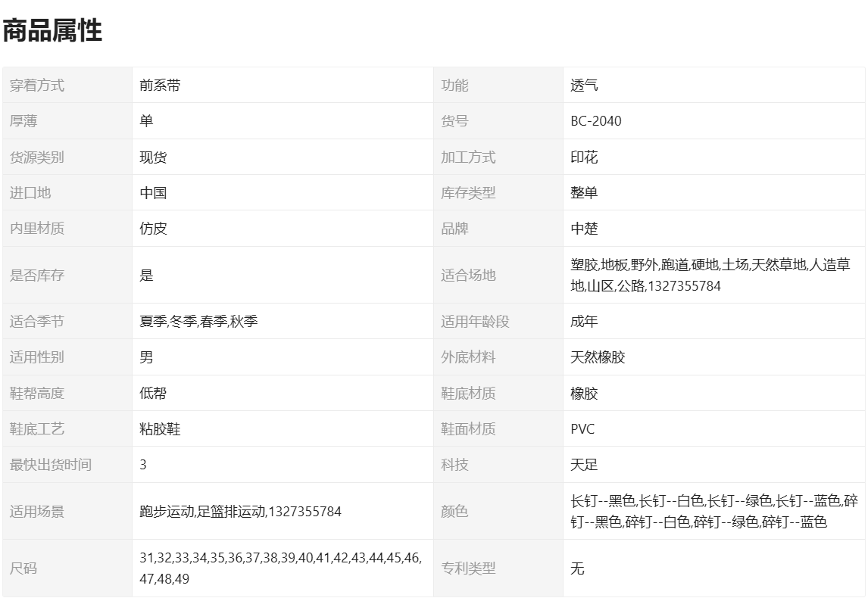Screen dimensions: 868x598
Task: Click the 适合场地 label cell
Action: pyautogui.click(x=468, y=276)
